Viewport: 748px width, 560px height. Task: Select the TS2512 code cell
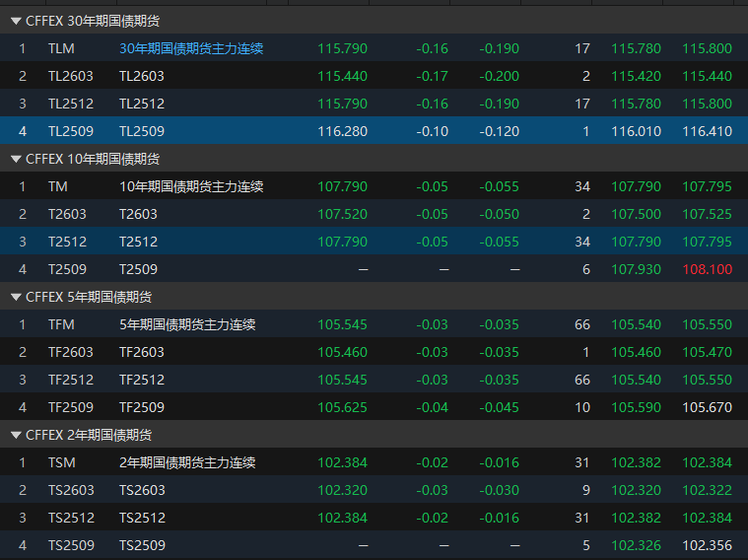pos(71,518)
